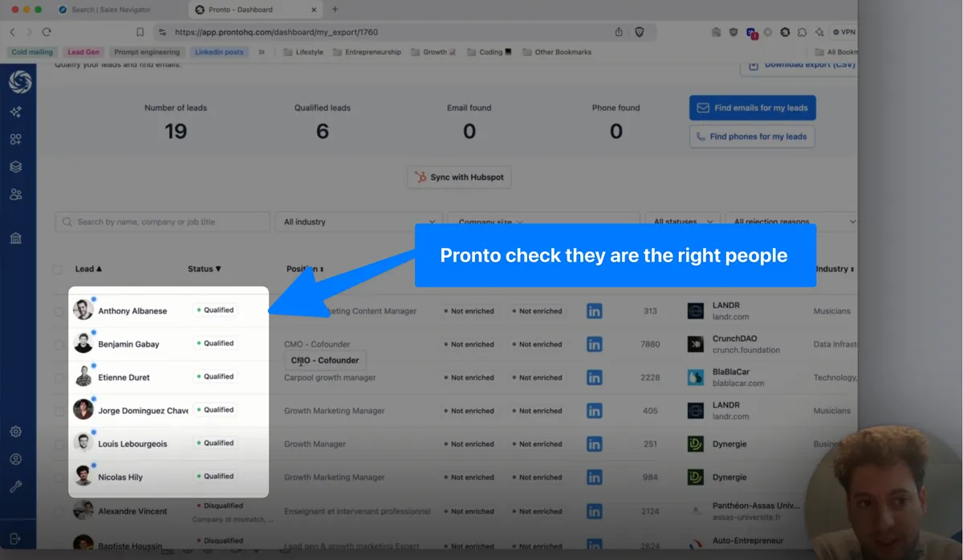Click the VPN indicator in browser toolbar
The height and width of the screenshot is (560, 963).
(x=844, y=32)
